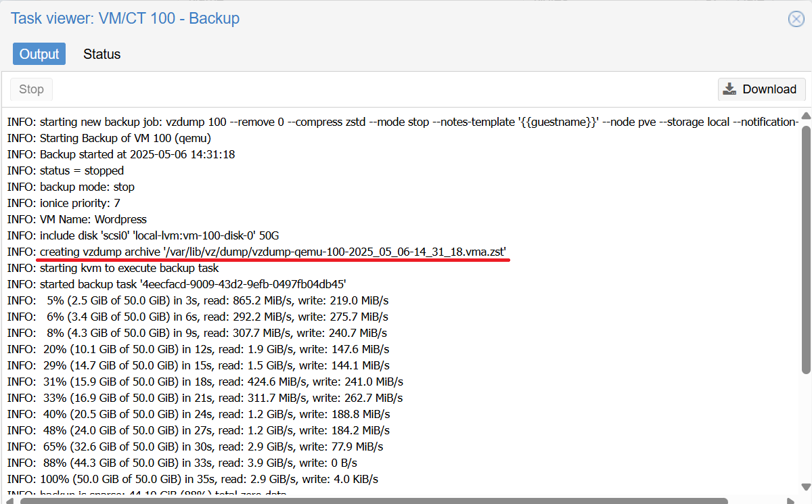Image resolution: width=812 pixels, height=504 pixels.
Task: Click the 'status = stopped' log entry
Action: (x=66, y=170)
